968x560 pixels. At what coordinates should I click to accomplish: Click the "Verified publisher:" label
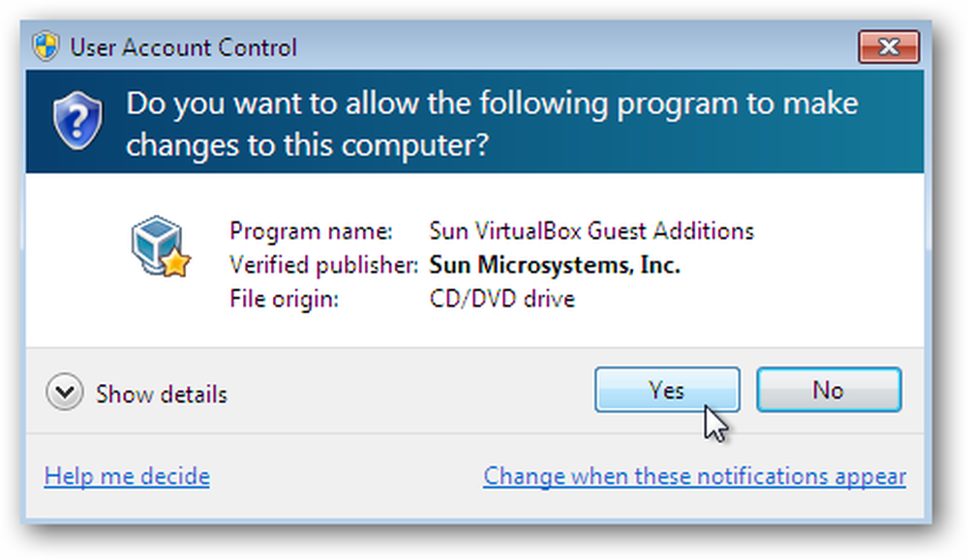coord(324,266)
